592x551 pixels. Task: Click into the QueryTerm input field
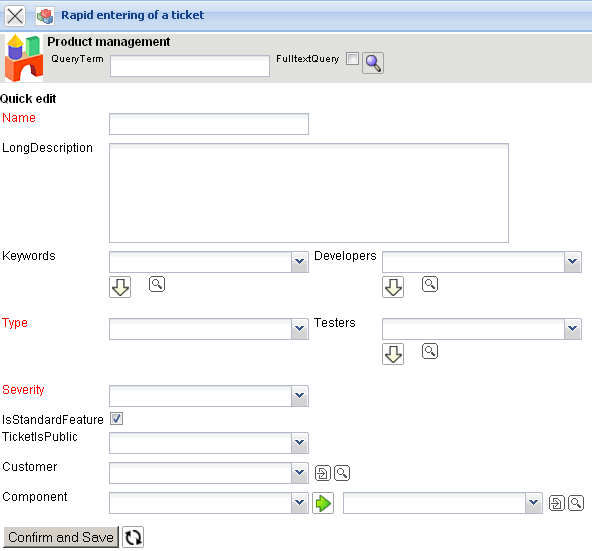190,66
